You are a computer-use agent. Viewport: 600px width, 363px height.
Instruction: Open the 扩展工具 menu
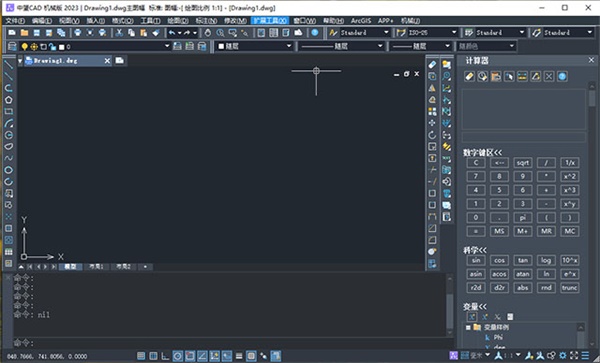pyautogui.click(x=270, y=21)
